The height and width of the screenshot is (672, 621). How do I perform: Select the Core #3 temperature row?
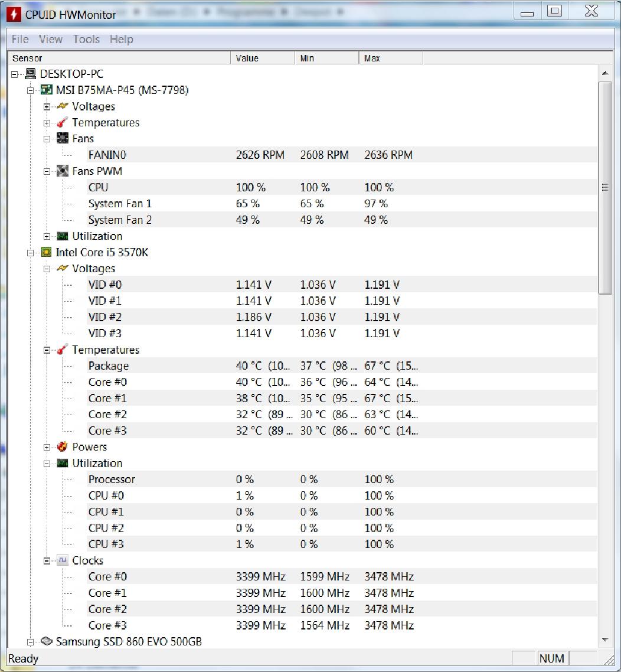[342, 430]
